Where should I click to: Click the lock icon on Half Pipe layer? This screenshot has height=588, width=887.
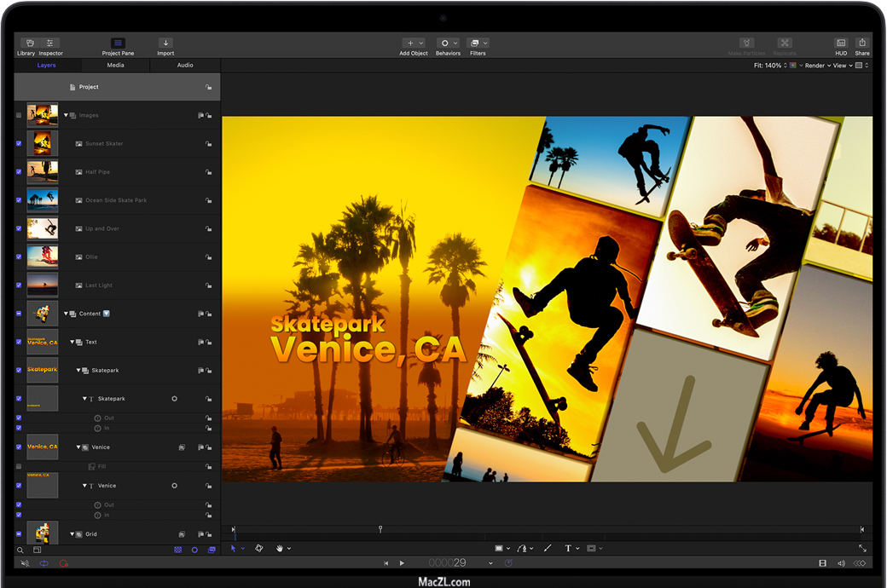[x=207, y=172]
